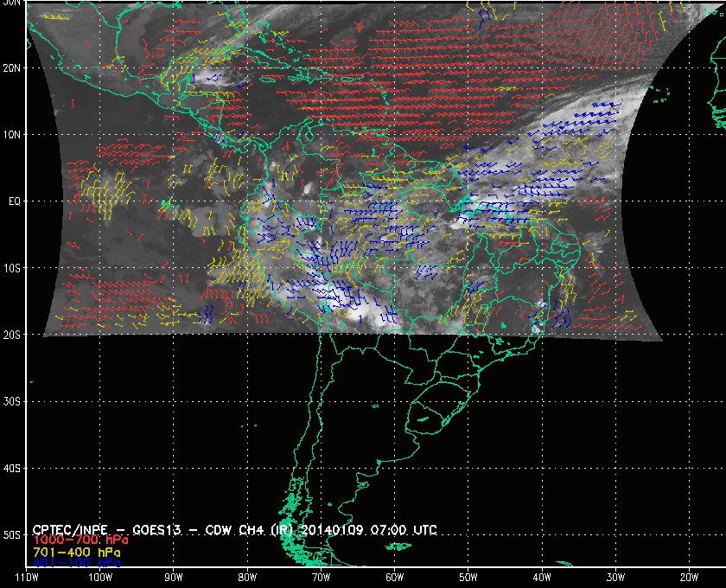Viewport: 726px width, 588px height.
Task: Click the 100W longitude axis label
Action: [x=100, y=578]
